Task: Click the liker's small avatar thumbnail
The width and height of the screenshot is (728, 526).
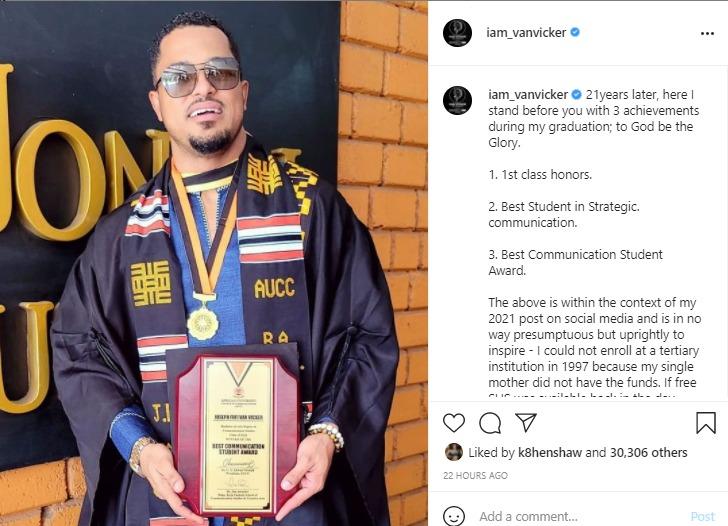Action: [454, 452]
